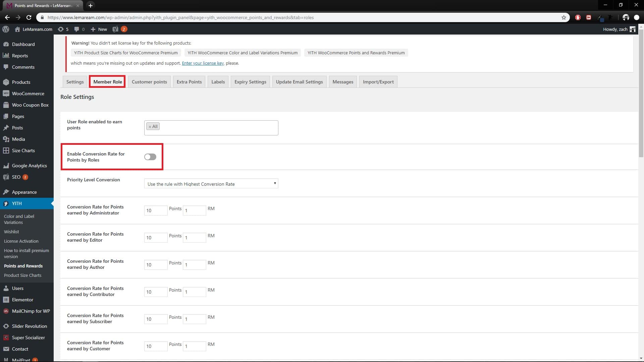Open Reports sidebar item
This screenshot has height=362, width=644.
pos(20,56)
